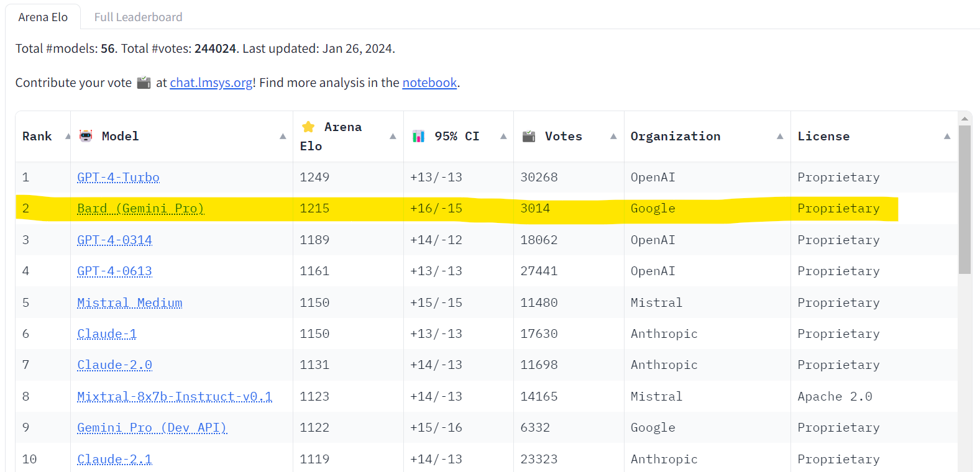This screenshot has height=472, width=980.
Task: Open the Full Leaderboard tab
Action: (138, 17)
